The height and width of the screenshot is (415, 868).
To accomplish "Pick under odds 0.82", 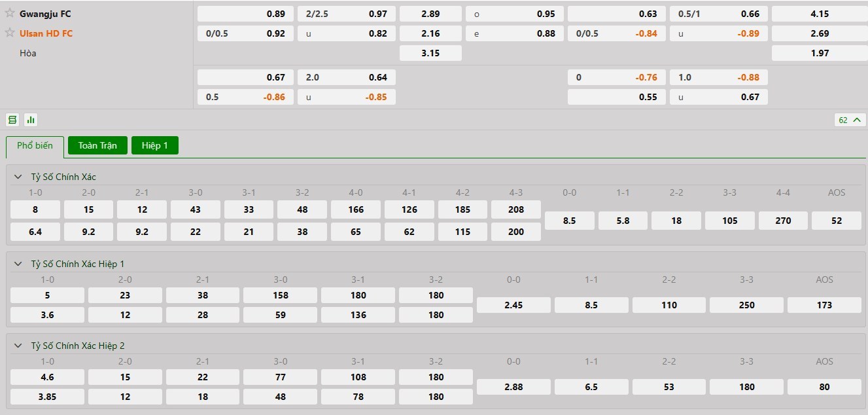I will 347,33.
